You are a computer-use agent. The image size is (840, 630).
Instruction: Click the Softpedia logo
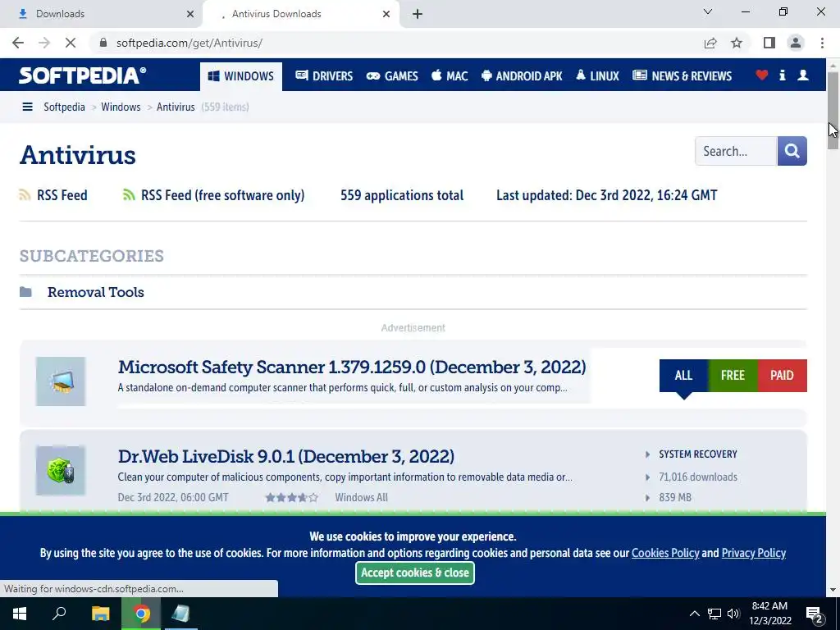point(83,75)
